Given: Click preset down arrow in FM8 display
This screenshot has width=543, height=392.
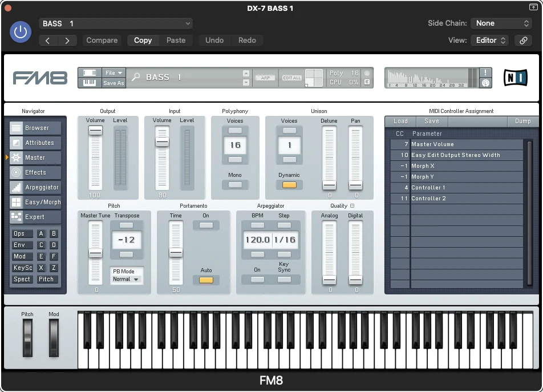Looking at the screenshot, I should (246, 82).
